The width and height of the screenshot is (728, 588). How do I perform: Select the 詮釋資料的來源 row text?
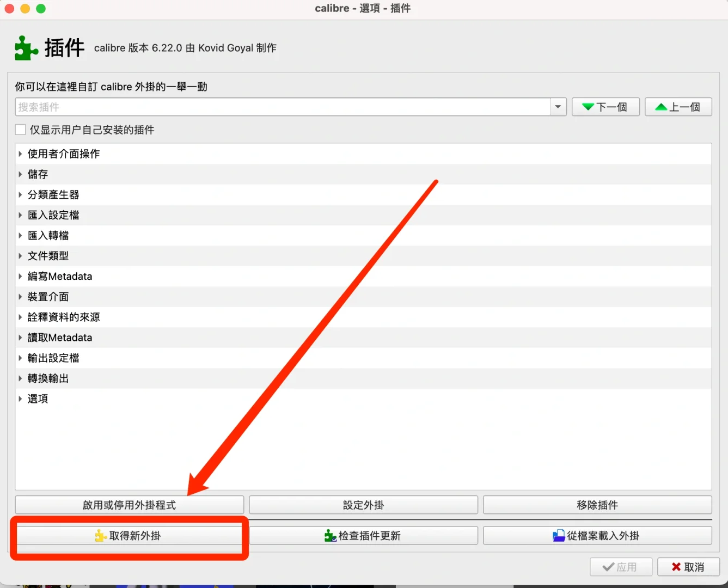click(64, 317)
